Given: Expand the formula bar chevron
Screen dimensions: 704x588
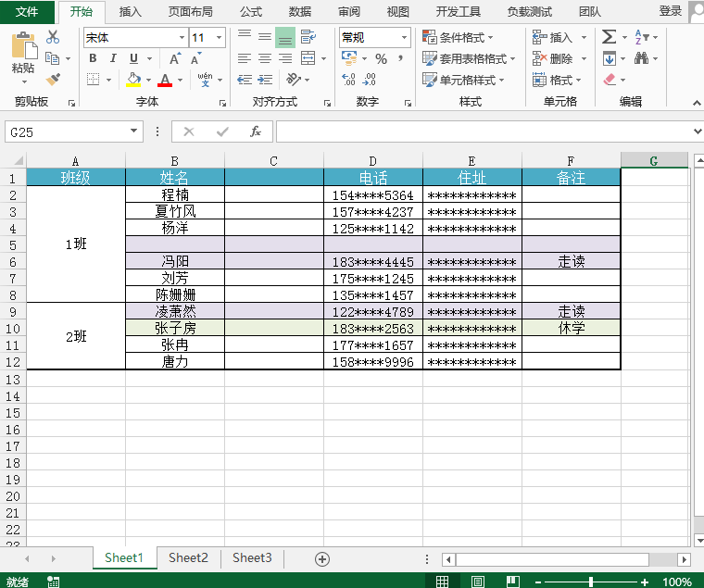Looking at the screenshot, I should point(698,131).
